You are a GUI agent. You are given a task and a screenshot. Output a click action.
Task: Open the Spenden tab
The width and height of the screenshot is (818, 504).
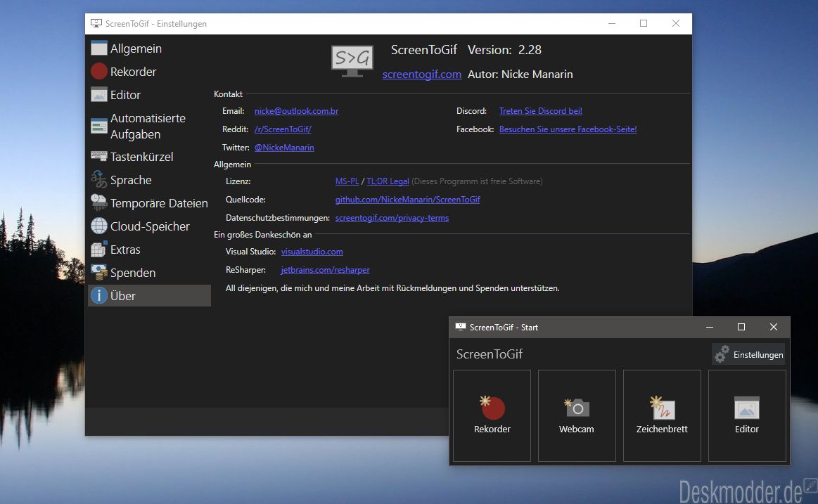[x=150, y=273]
